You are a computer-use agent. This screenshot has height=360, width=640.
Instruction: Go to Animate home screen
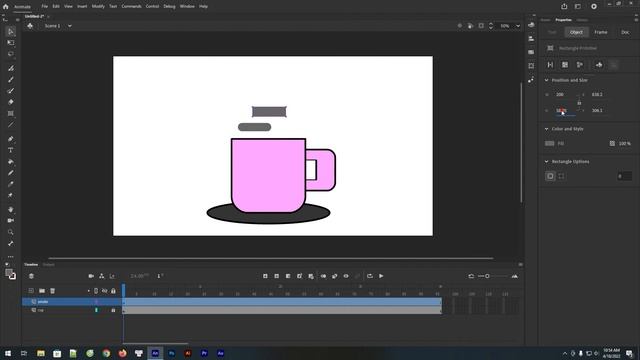point(5,7)
